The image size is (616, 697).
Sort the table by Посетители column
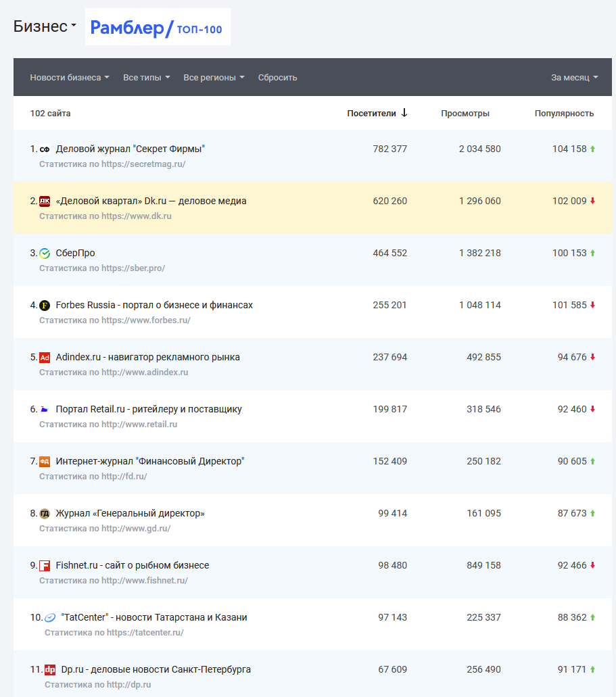coord(377,114)
